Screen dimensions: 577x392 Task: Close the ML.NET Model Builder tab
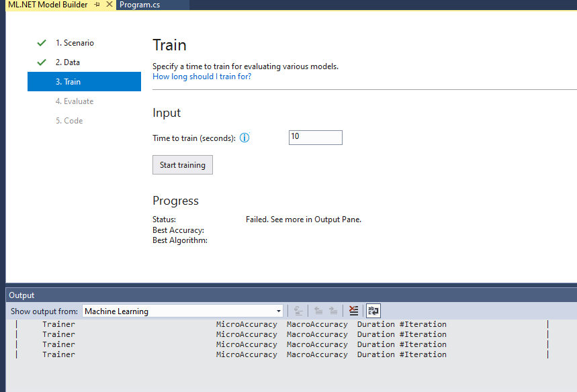(109, 5)
